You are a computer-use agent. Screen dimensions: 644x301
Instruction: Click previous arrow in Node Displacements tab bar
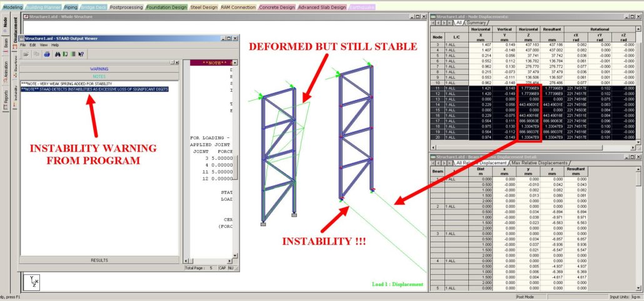point(439,23)
